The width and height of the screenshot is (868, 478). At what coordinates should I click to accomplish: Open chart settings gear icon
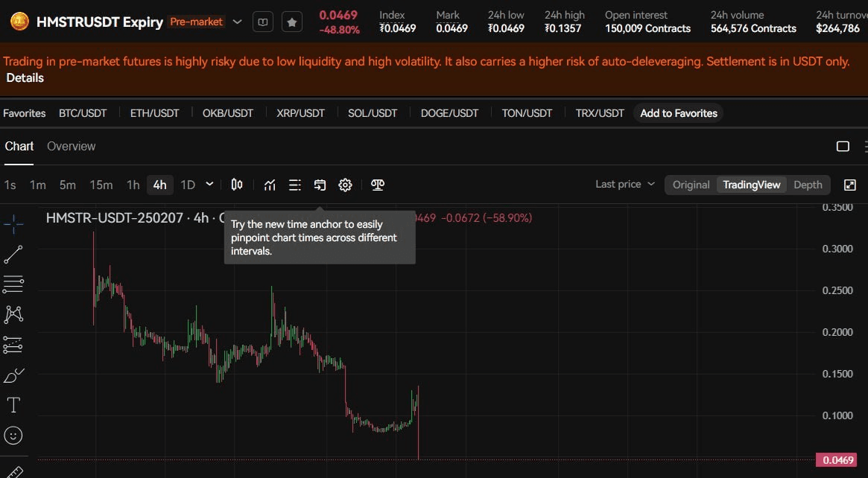pos(346,185)
